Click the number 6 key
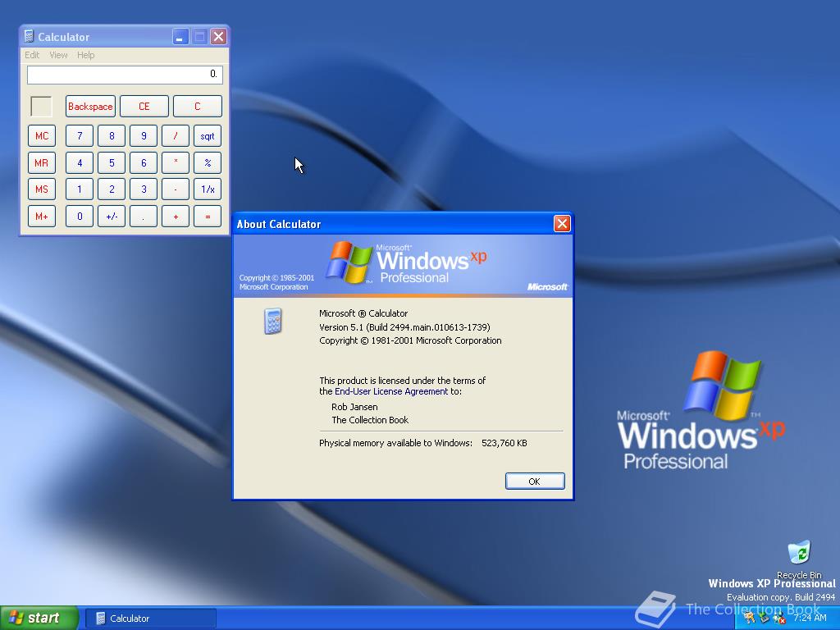Image resolution: width=840 pixels, height=630 pixels. (144, 163)
